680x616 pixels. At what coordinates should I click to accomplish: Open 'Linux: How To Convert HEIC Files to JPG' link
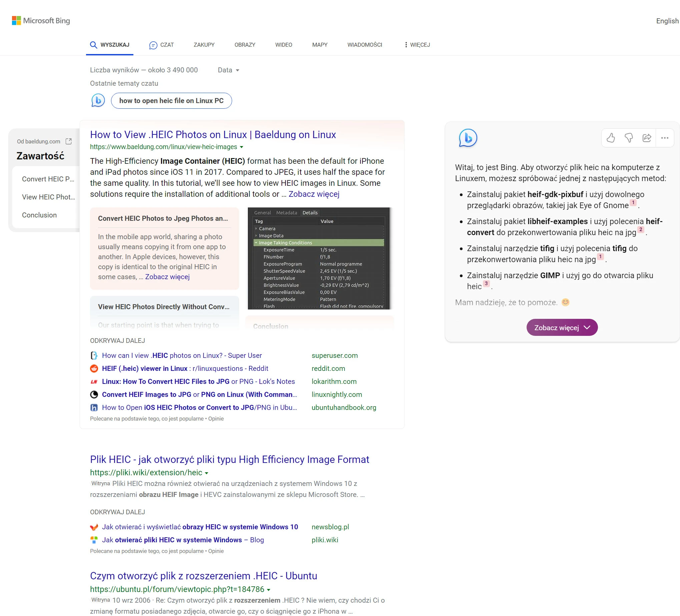coord(198,382)
